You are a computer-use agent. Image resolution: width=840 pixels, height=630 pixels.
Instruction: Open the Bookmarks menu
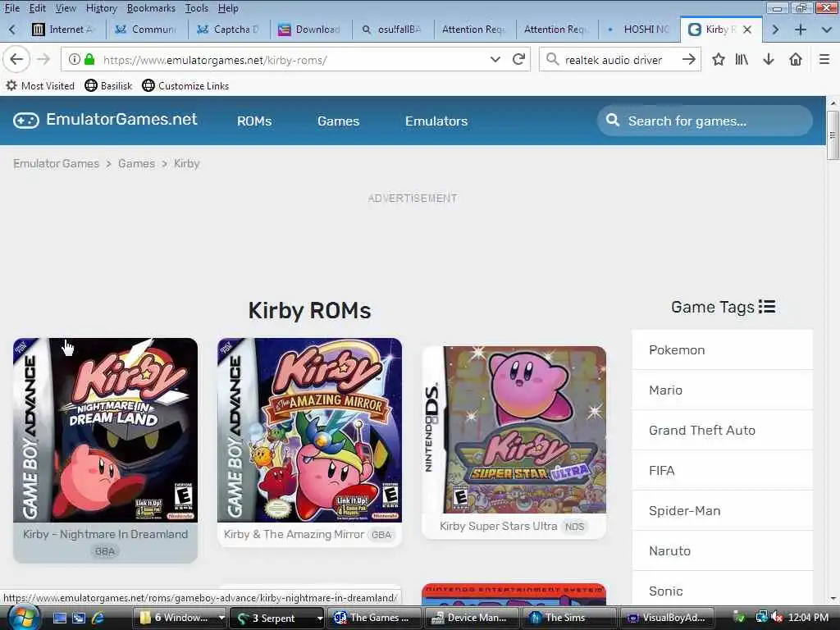click(151, 8)
